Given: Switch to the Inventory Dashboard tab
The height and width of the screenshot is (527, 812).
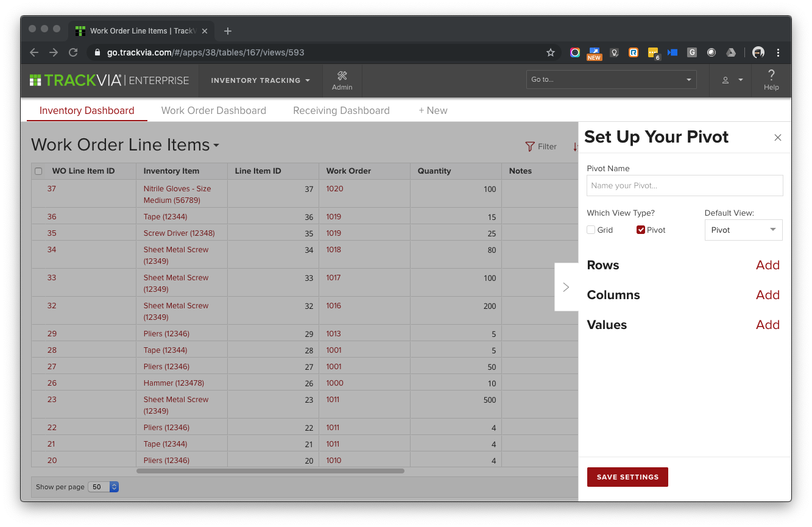Looking at the screenshot, I should (86, 110).
